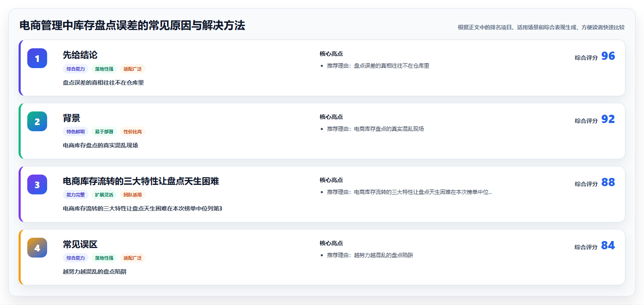Click the 团队适用 tag
The image size is (644, 305).
(133, 195)
